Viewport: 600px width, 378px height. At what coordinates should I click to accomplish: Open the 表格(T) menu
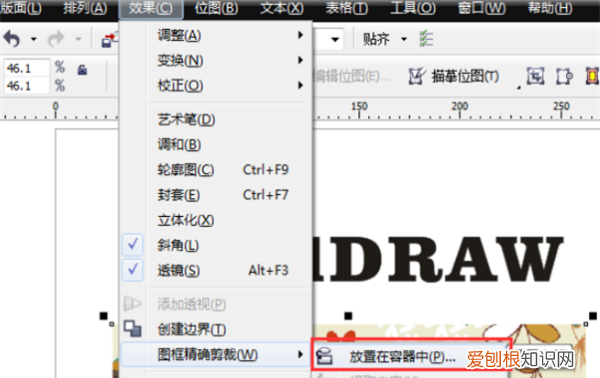click(x=346, y=8)
